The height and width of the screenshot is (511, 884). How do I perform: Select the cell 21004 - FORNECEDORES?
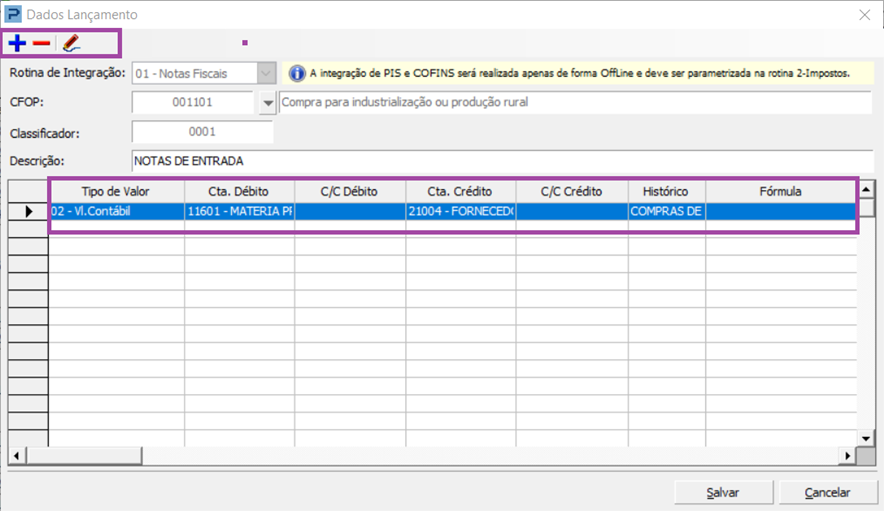[461, 212]
